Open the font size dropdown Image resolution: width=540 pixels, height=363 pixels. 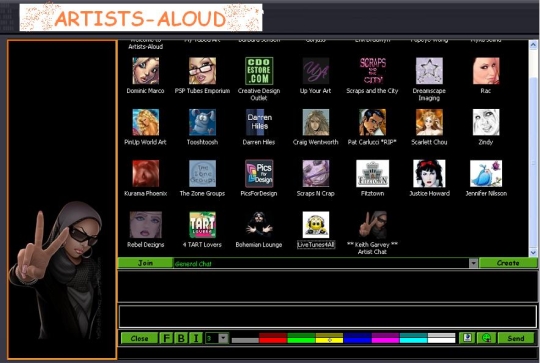(224, 338)
